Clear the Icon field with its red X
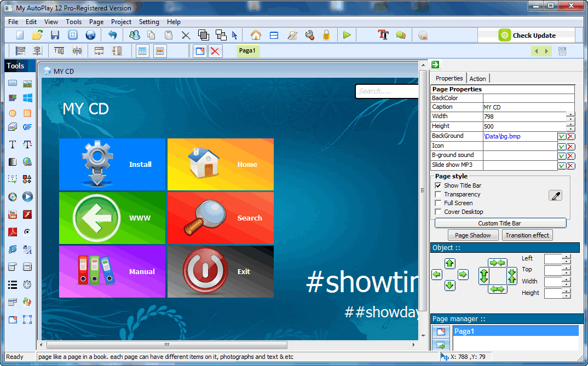The height and width of the screenshot is (366, 588). tap(570, 147)
